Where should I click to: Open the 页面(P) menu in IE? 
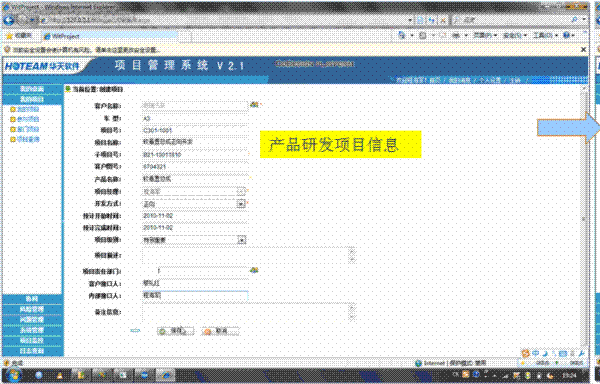(485, 36)
